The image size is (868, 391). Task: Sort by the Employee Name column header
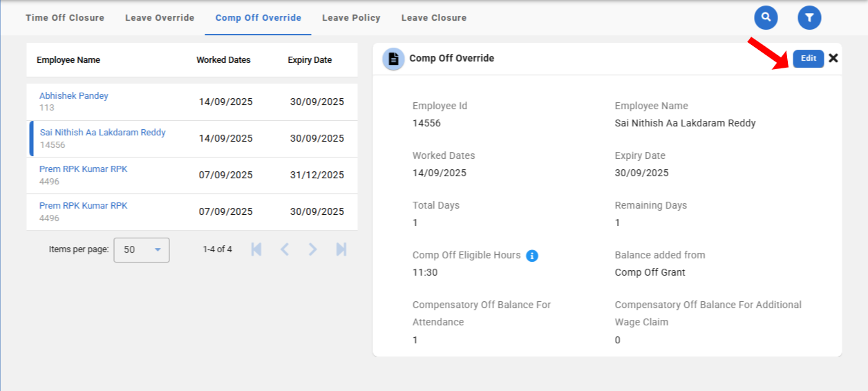(68, 60)
